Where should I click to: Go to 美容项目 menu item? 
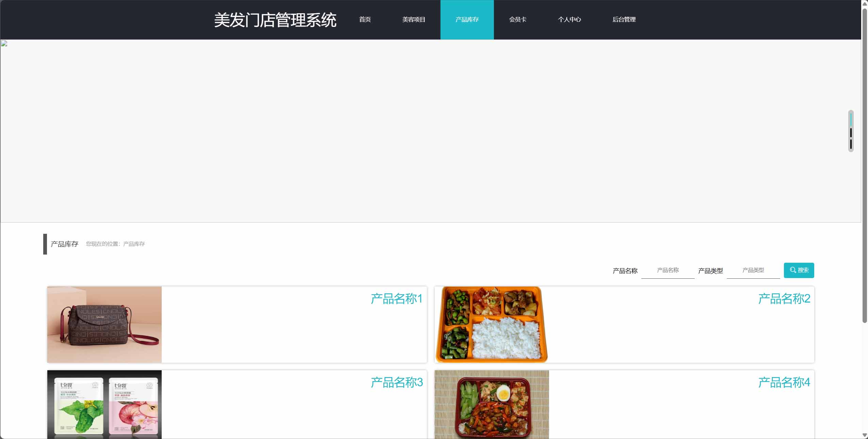point(414,20)
